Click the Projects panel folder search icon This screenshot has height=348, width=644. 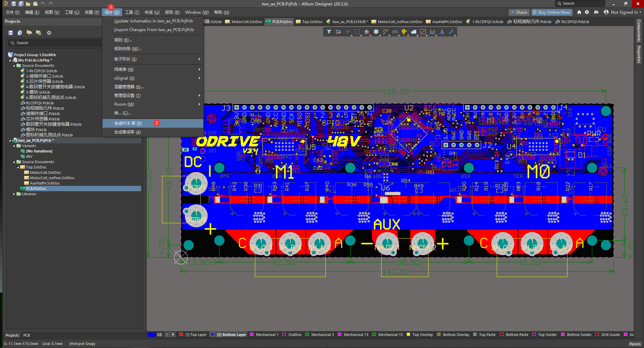tap(29, 33)
